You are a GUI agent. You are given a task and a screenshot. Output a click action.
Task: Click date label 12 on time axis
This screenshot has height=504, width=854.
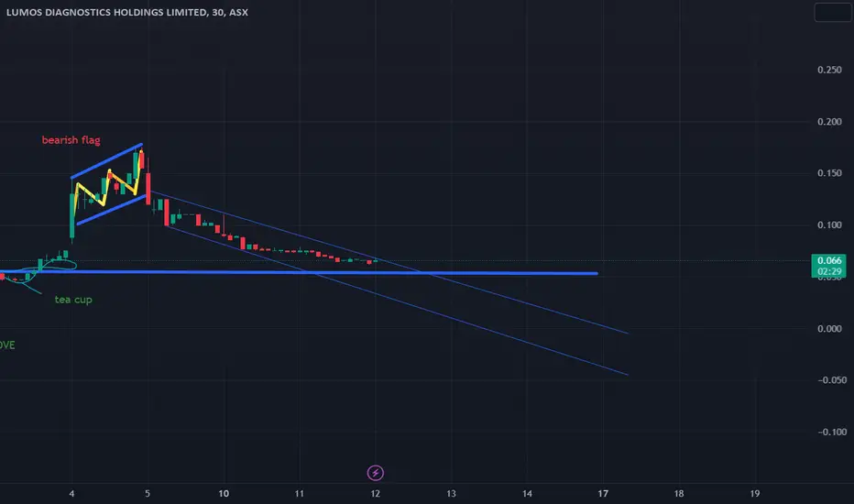tap(376, 494)
